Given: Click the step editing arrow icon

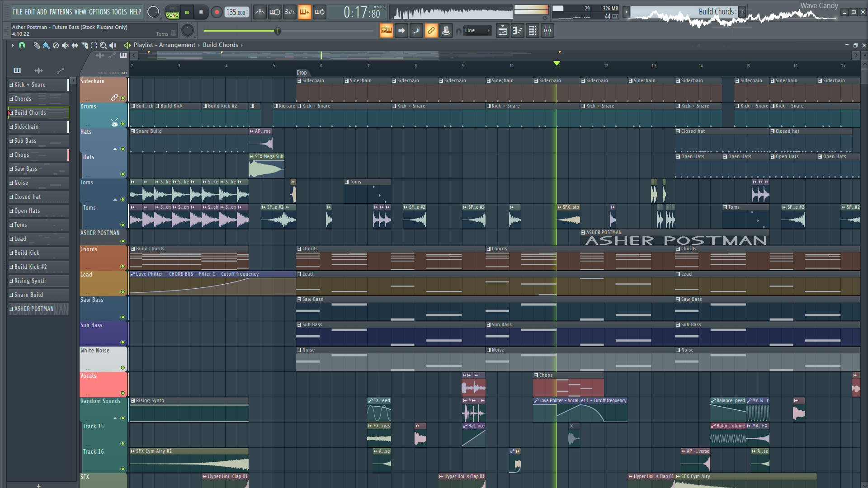Looking at the screenshot, I should click(x=401, y=31).
